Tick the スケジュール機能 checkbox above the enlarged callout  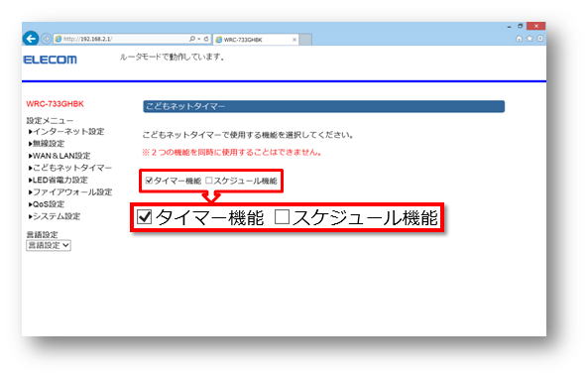click(209, 181)
